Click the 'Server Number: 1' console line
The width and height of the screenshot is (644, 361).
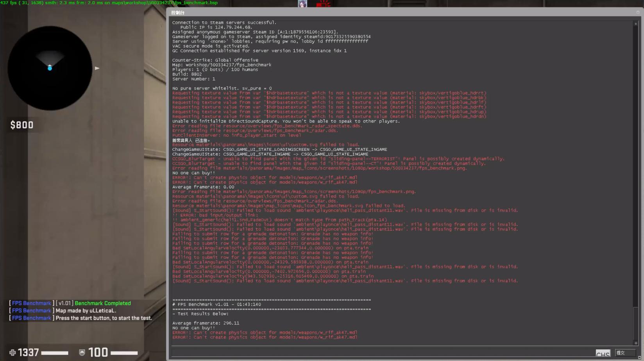click(194, 79)
